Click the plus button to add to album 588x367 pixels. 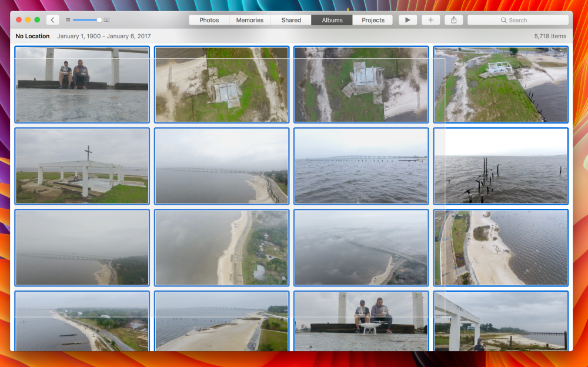[x=430, y=20]
